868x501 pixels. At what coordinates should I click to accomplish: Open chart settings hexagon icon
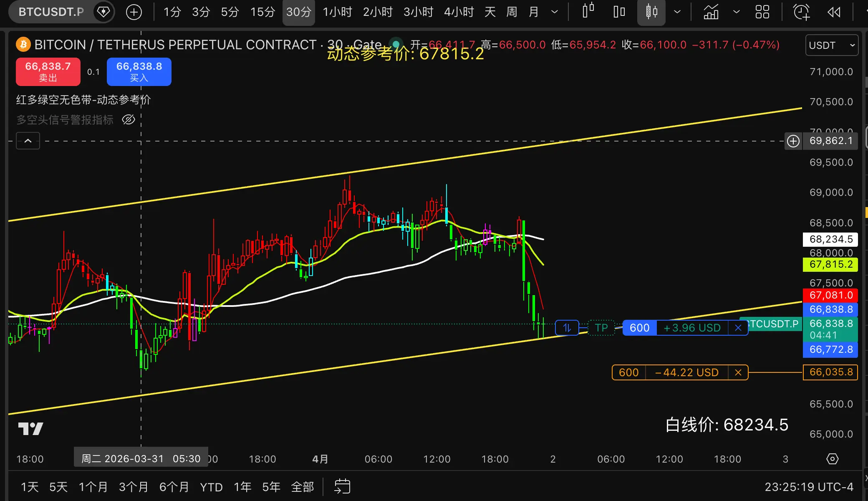pyautogui.click(x=832, y=459)
